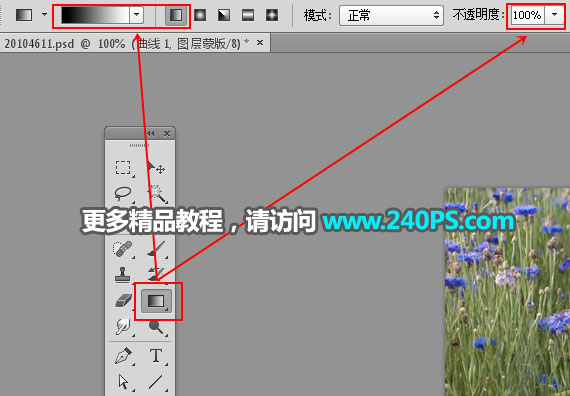Select the Clone Stamp tool
Screen dimensions: 570x396
point(123,275)
